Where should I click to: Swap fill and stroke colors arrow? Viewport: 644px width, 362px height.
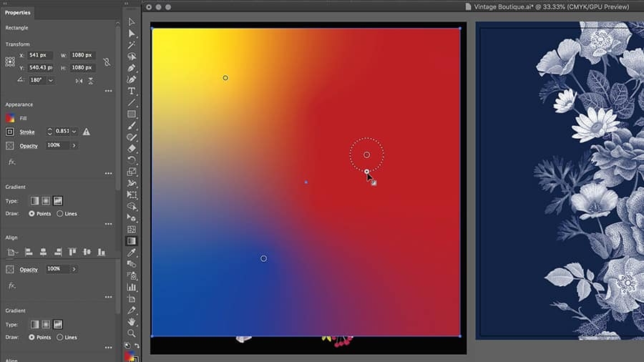[137, 346]
